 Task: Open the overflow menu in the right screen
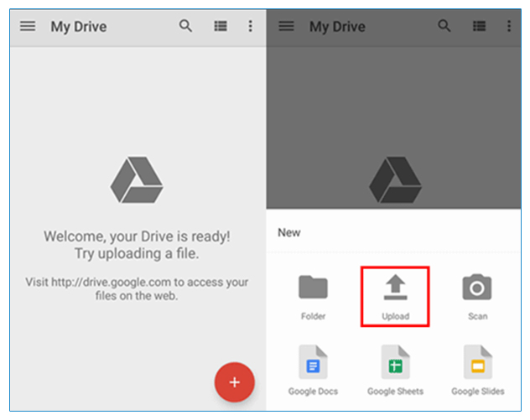point(509,26)
